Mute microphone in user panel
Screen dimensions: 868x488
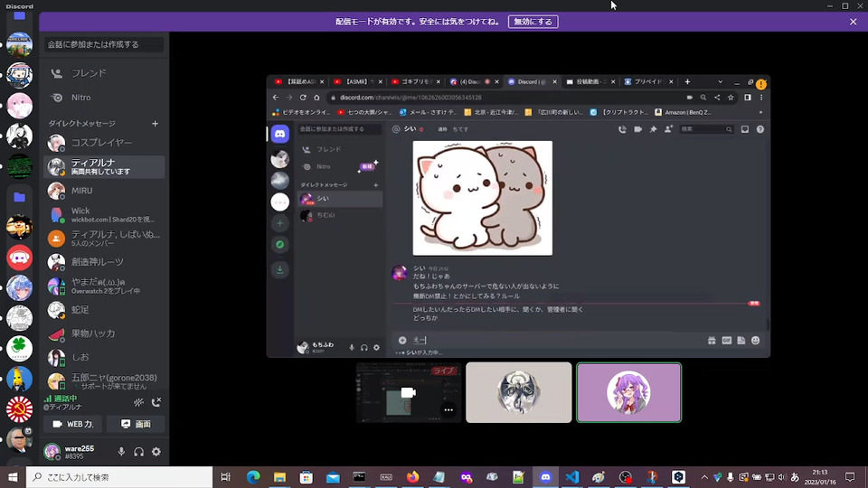pos(121,452)
